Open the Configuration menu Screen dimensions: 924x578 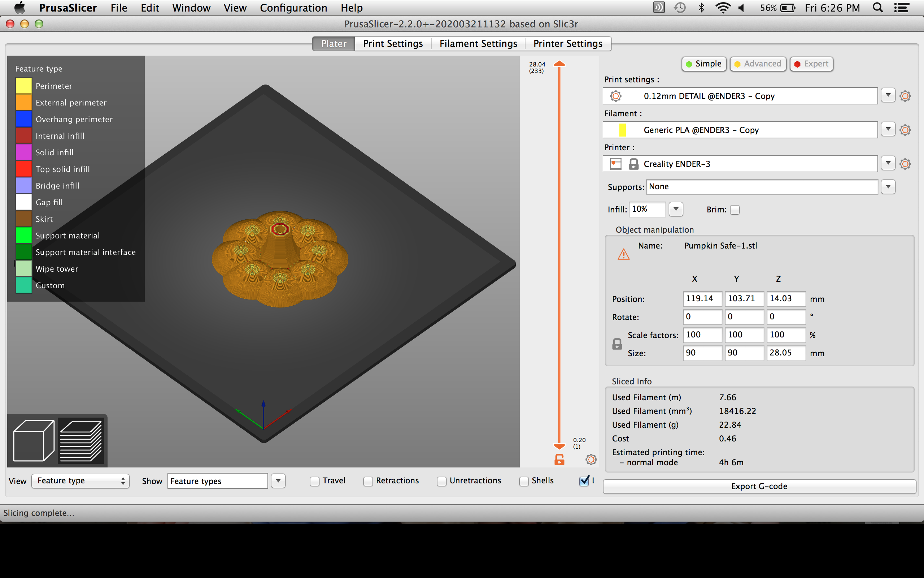(x=293, y=8)
